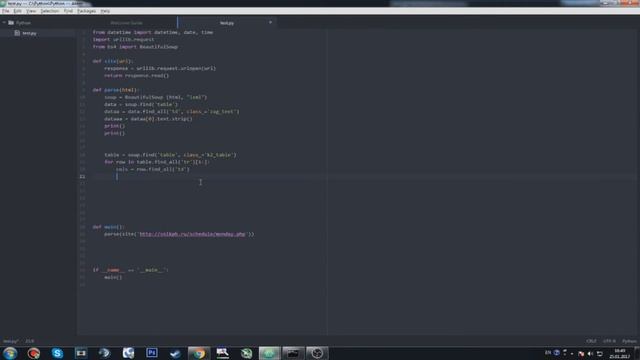
Task: Click the 'cols = row.find_all' line
Action: pyautogui.click(x=153, y=169)
